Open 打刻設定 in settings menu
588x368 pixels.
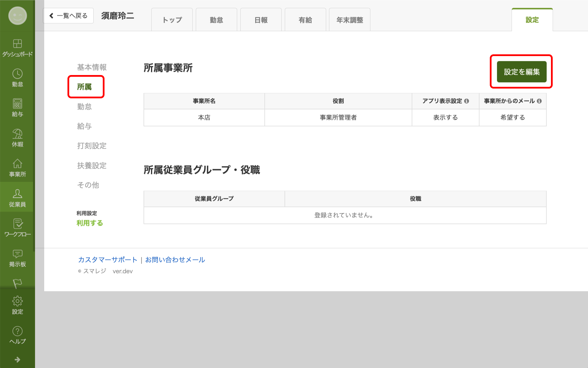(x=92, y=146)
